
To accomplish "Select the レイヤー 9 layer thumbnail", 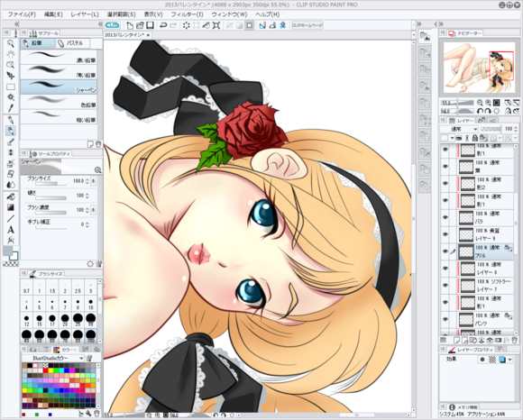I will [x=466, y=234].
